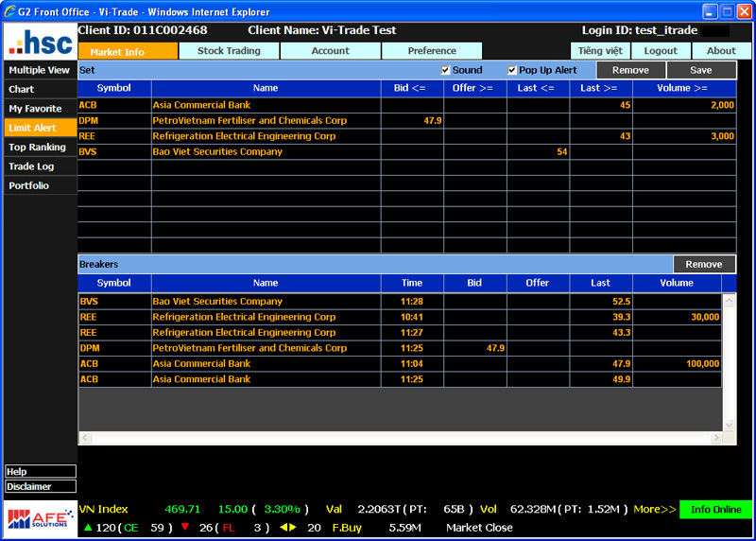The image size is (756, 541).
Task: Expand ticker details with More>>
Action: coord(655,510)
